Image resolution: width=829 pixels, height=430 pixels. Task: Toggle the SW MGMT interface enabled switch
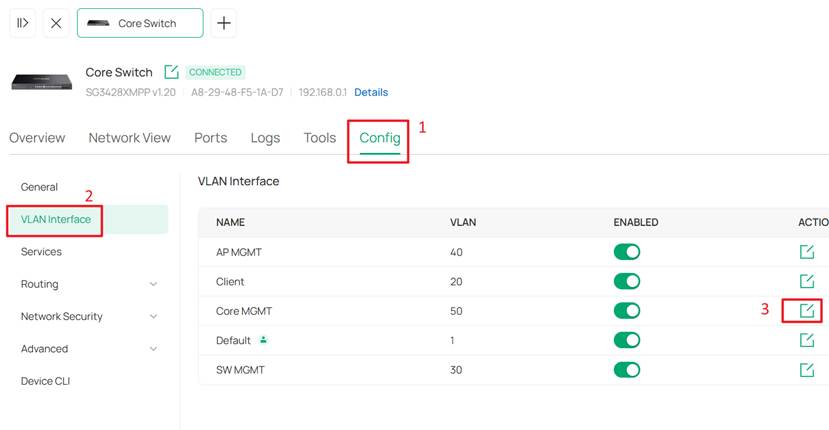click(627, 370)
